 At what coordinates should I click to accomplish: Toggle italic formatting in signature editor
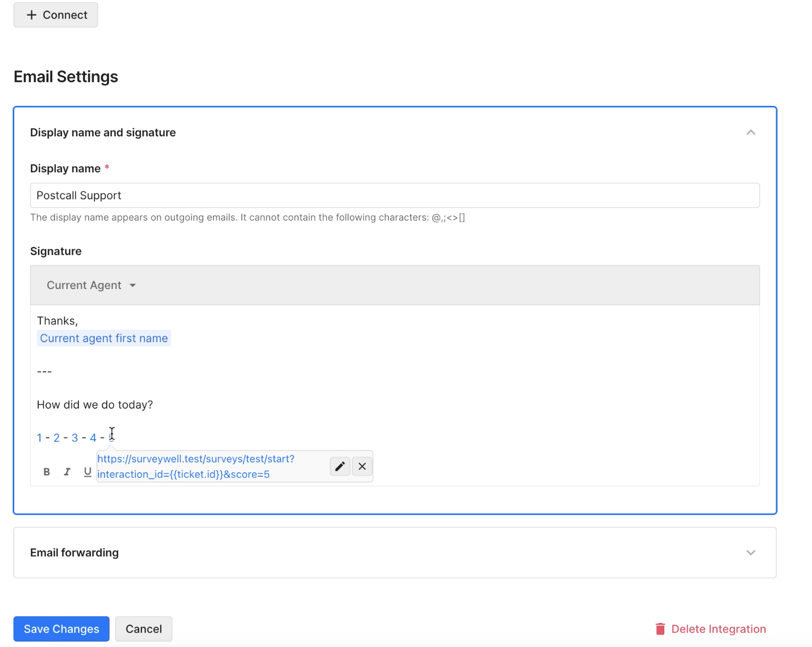click(x=67, y=472)
